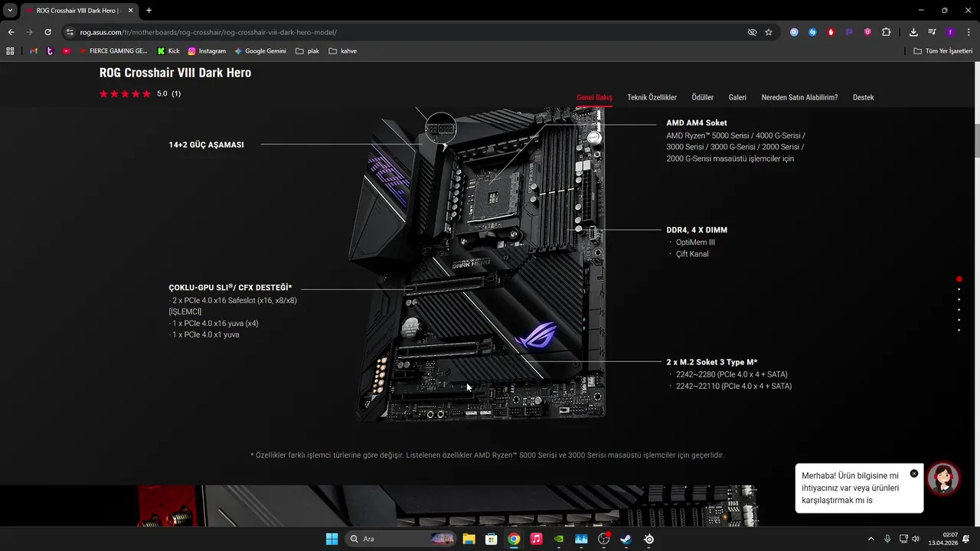
Task: Open Chrome downloads
Action: coord(913,32)
